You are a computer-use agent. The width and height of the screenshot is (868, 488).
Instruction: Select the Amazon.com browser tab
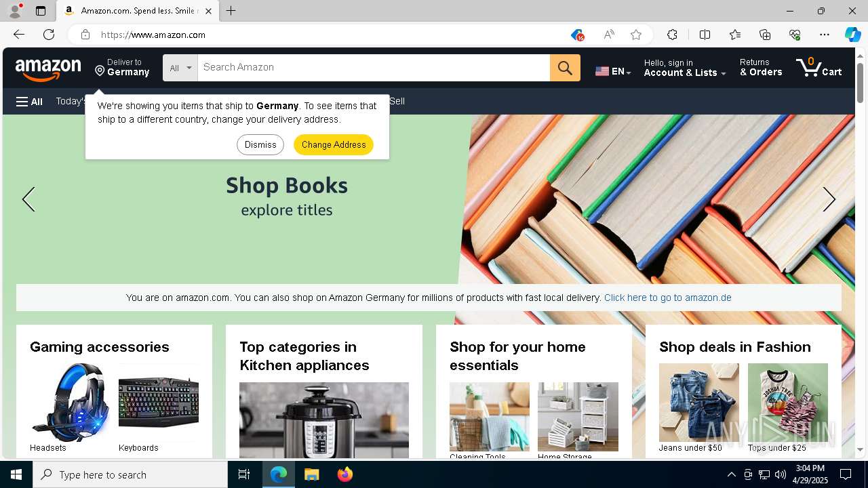click(137, 11)
